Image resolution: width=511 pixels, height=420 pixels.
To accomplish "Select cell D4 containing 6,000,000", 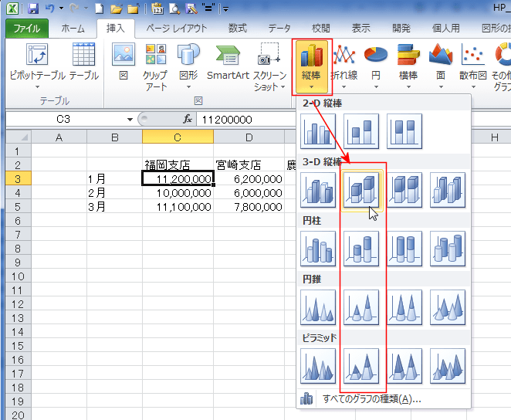I will pyautogui.click(x=249, y=193).
